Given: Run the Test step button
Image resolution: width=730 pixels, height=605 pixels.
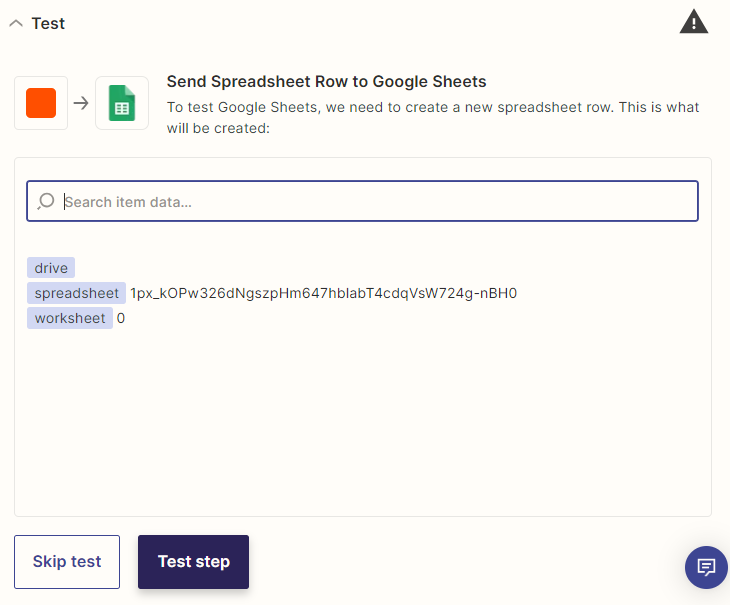Looking at the screenshot, I should click(193, 562).
